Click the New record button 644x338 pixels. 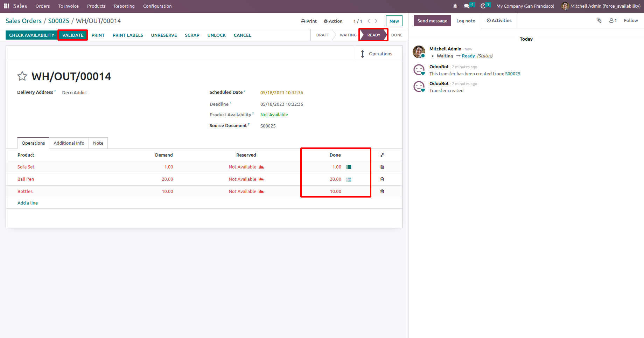(x=394, y=21)
